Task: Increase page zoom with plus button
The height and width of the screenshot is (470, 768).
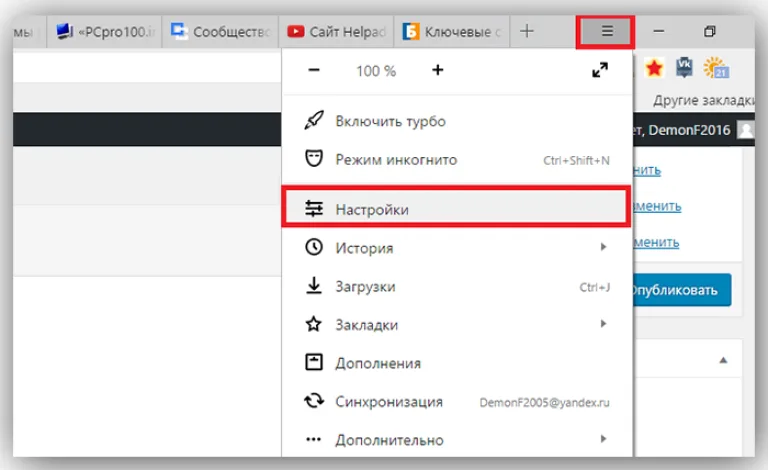Action: 437,70
